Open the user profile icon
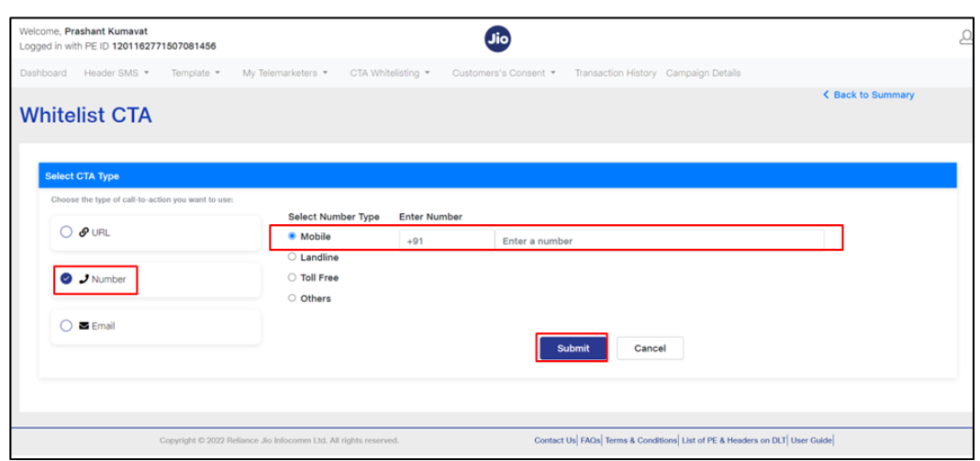 click(969, 39)
